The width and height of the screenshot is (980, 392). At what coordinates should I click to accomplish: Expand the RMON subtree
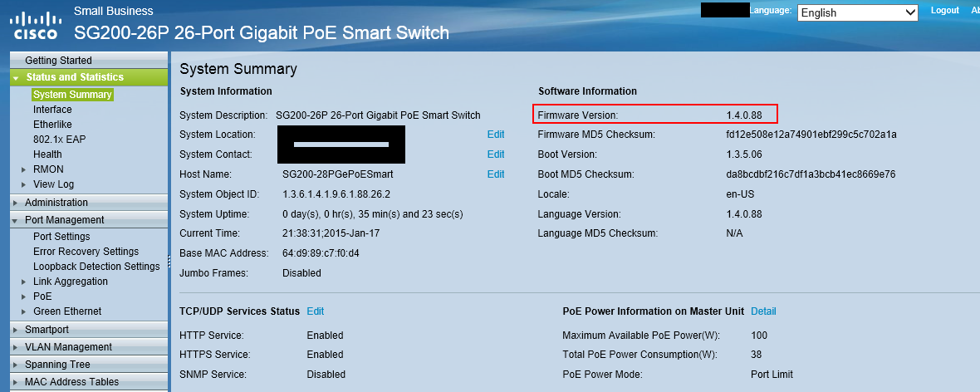pos(24,169)
